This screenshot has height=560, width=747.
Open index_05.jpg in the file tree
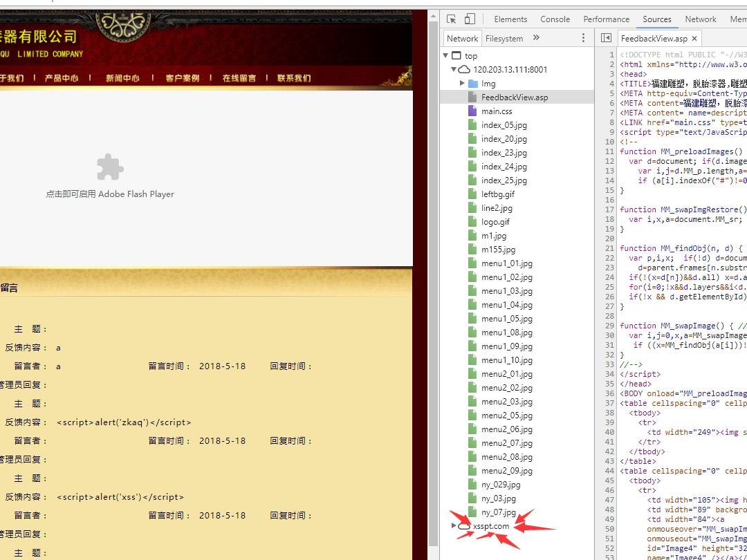click(x=504, y=124)
